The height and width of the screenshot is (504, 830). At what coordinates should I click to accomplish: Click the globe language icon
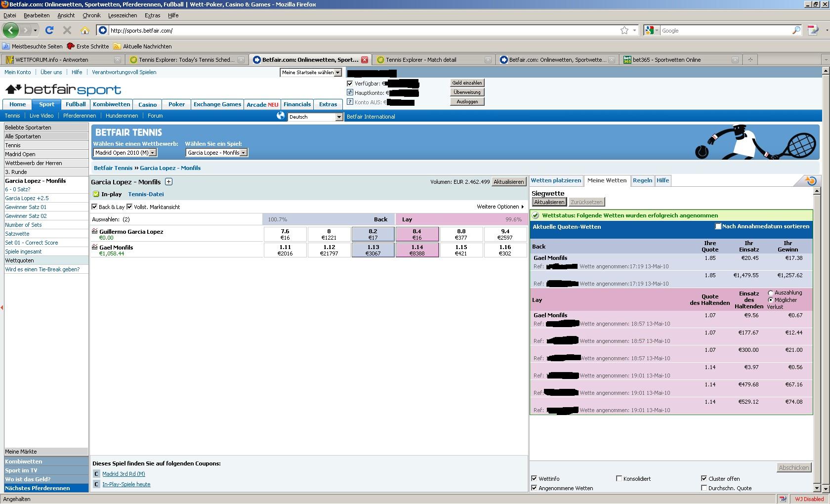[281, 116]
